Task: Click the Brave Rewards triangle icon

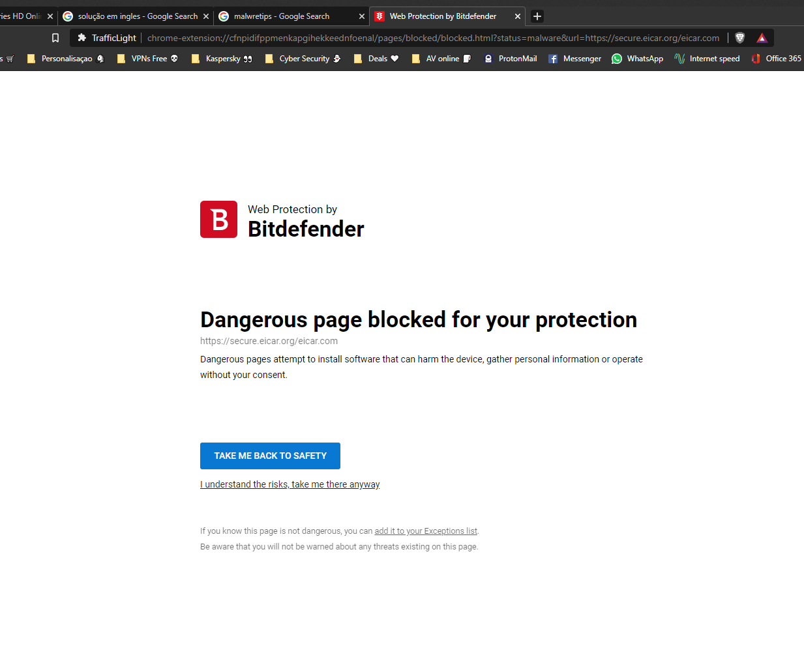Action: (762, 38)
